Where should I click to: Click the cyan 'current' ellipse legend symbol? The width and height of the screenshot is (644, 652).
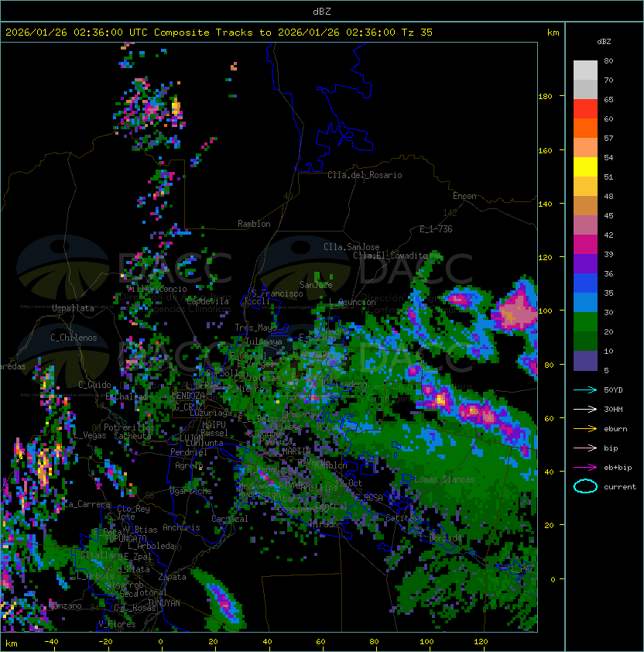click(x=585, y=486)
